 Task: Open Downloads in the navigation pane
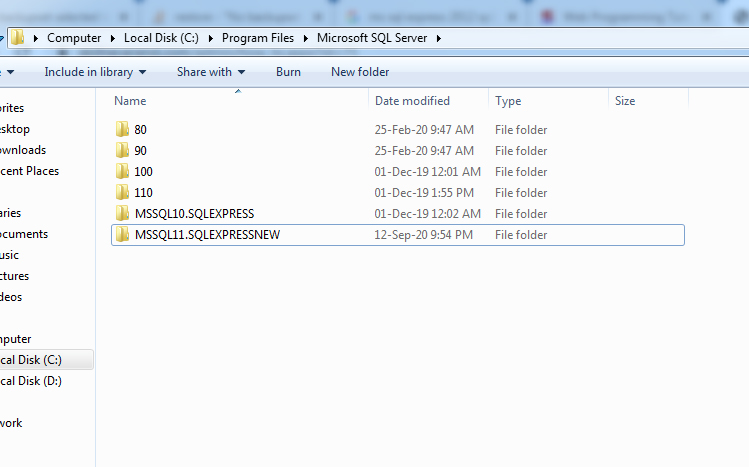23,150
